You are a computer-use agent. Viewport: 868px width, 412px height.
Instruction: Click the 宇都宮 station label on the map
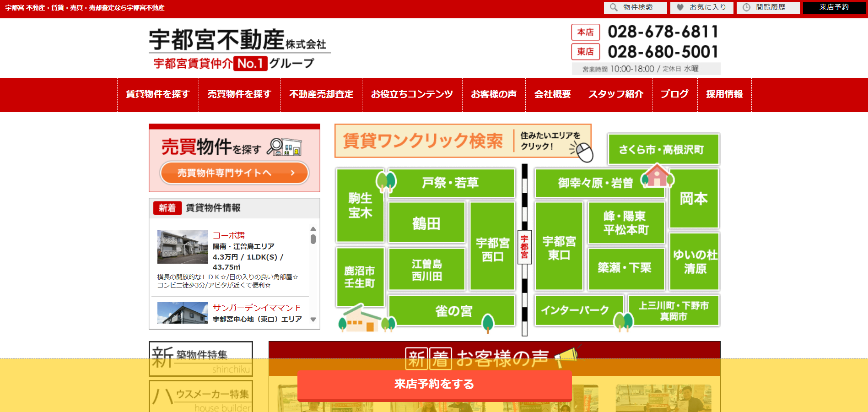point(524,247)
